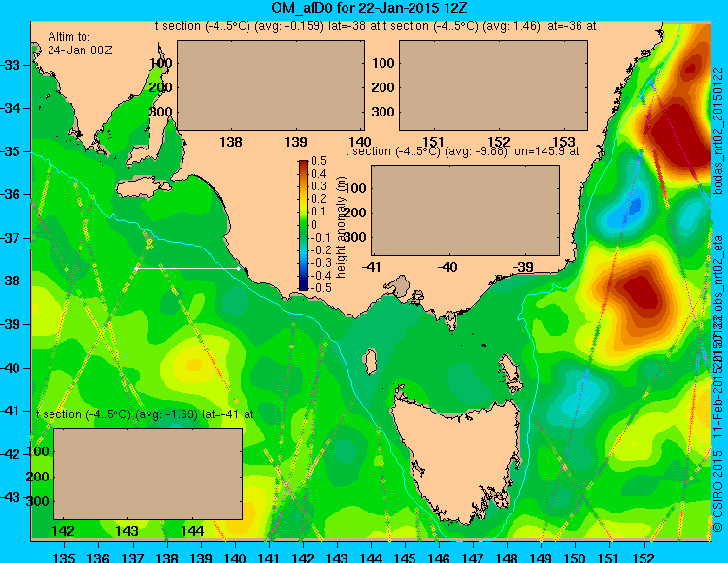Click the '0.5' tick label on the color bar
The height and width of the screenshot is (563, 728).
tap(319, 161)
